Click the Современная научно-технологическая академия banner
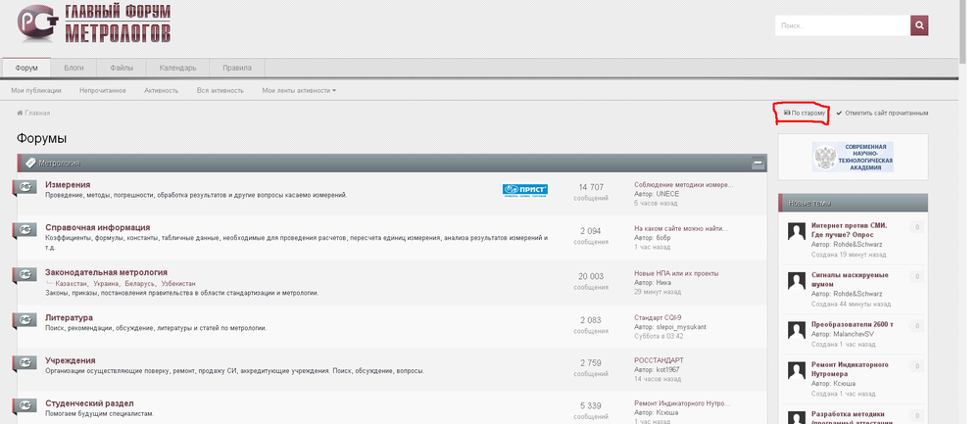The width and height of the screenshot is (980, 424). pos(853,157)
